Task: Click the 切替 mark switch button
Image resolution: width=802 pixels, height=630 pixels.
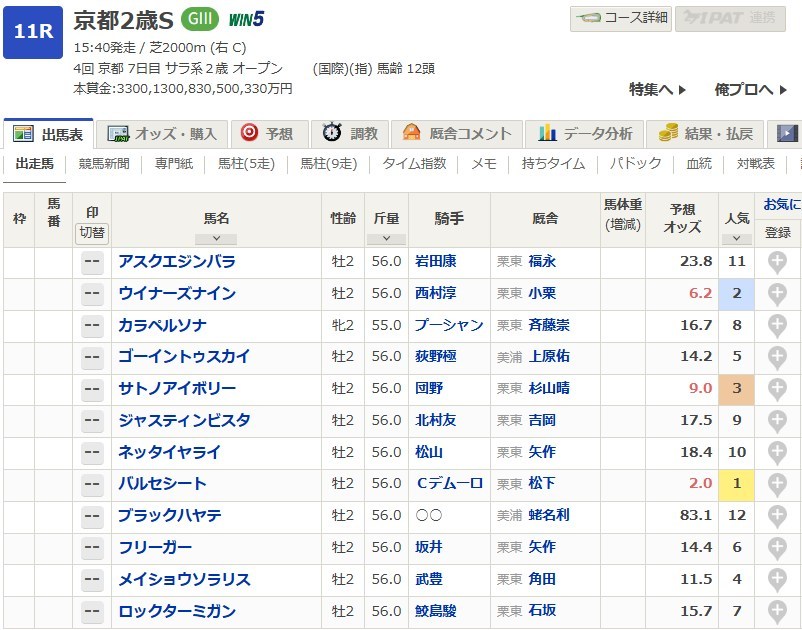Action: [92, 233]
